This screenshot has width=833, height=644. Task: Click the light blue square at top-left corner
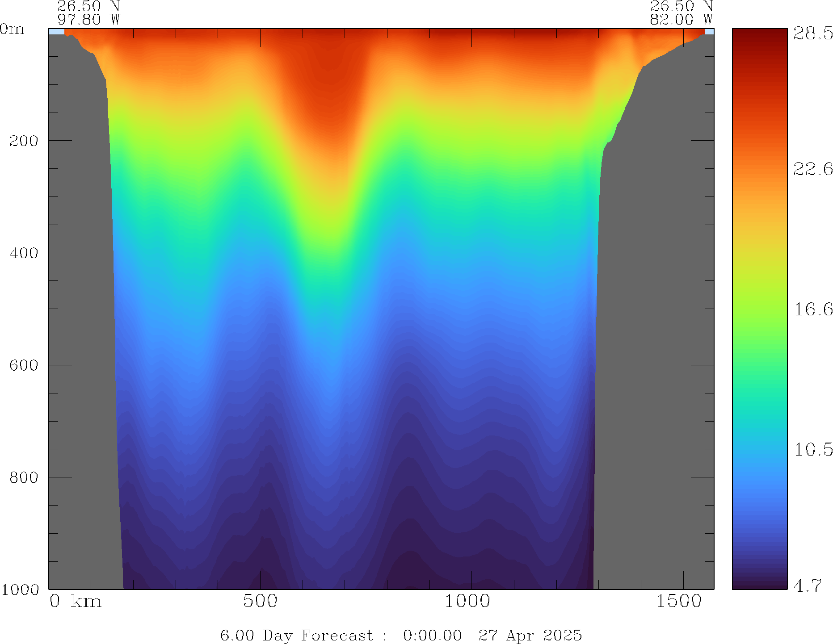point(56,32)
